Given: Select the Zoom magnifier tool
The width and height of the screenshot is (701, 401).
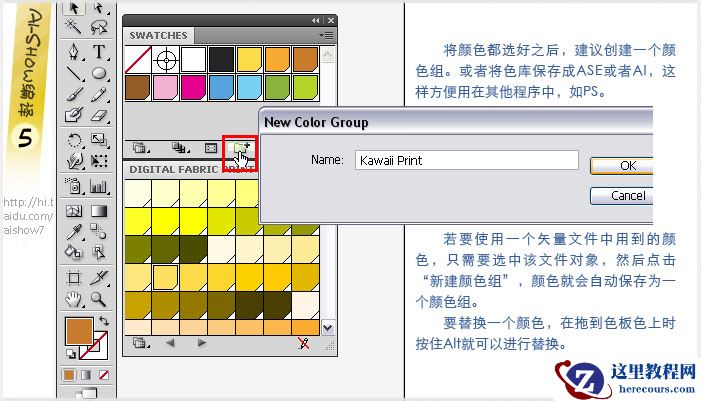Looking at the screenshot, I should [x=99, y=299].
